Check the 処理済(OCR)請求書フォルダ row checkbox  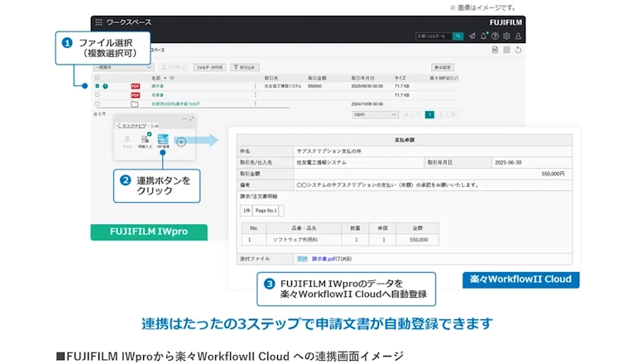pos(97,104)
